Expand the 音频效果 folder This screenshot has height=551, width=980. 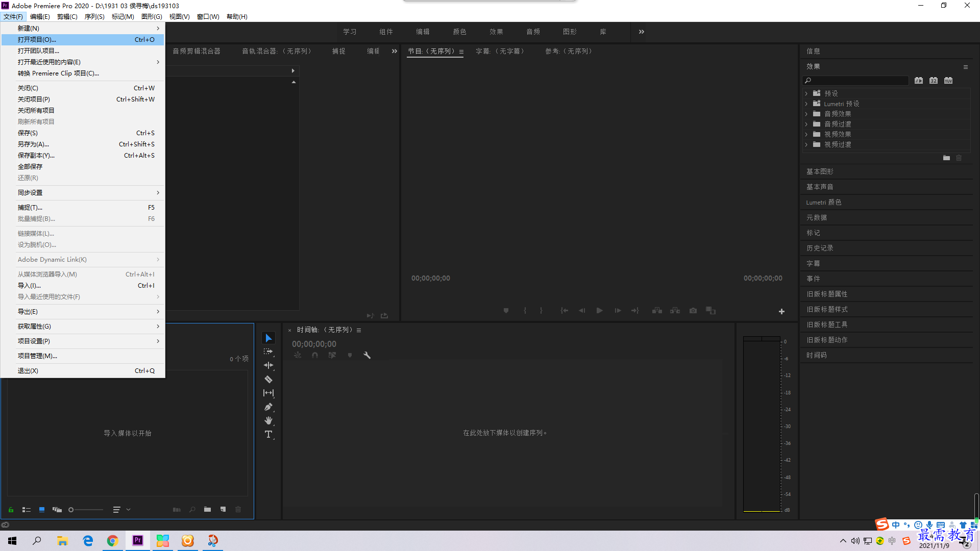coord(806,114)
